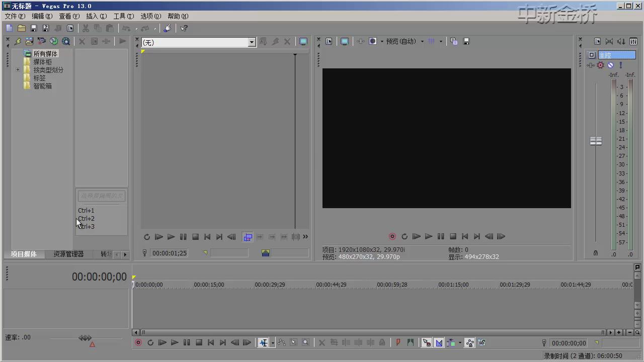The width and height of the screenshot is (644, 362).
Task: Toggle Auto Ripple on timeline toolbar
Action: tap(450, 343)
